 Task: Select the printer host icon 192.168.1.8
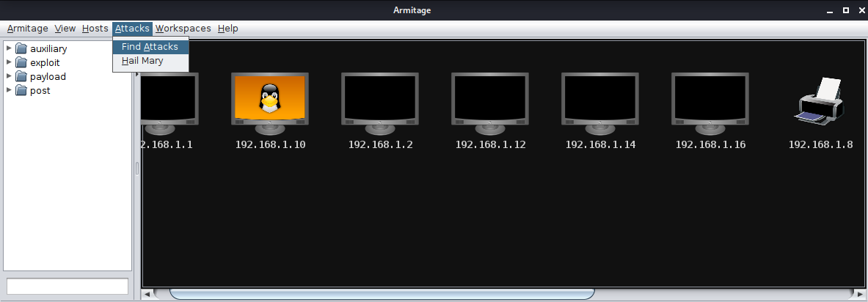820,101
